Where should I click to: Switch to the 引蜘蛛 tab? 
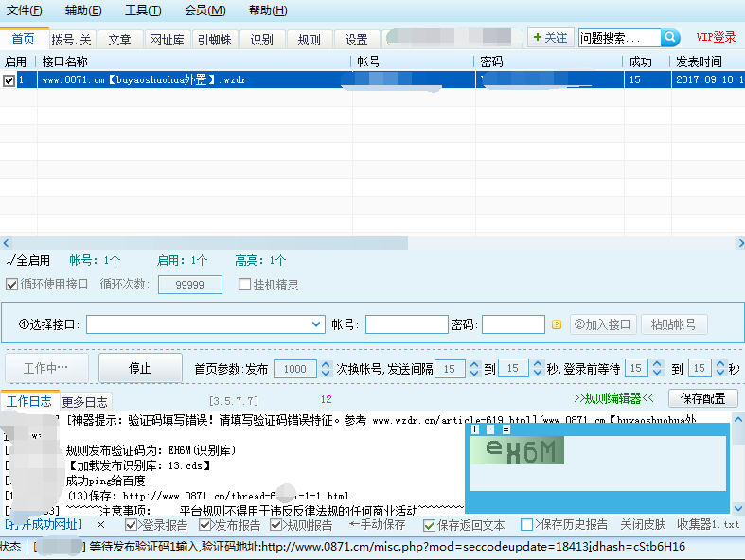pos(215,40)
